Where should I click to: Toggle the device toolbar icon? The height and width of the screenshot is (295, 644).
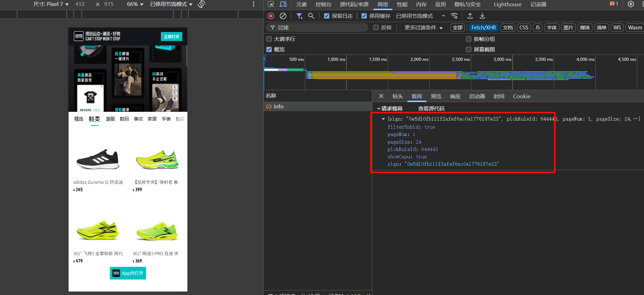[283, 4]
